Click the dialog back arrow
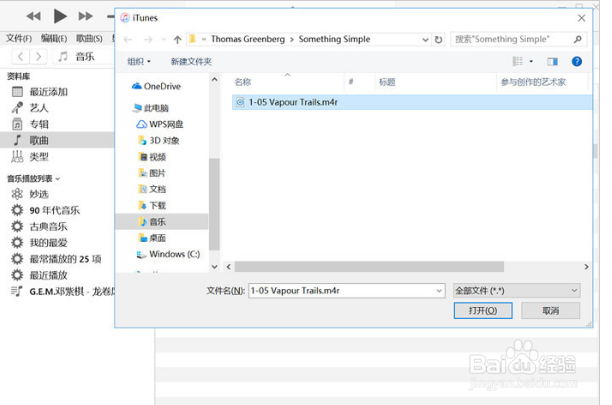This screenshot has height=405, width=612. pyautogui.click(x=128, y=39)
